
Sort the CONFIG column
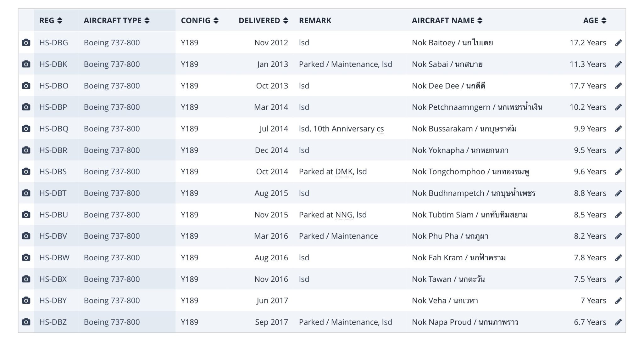click(200, 20)
